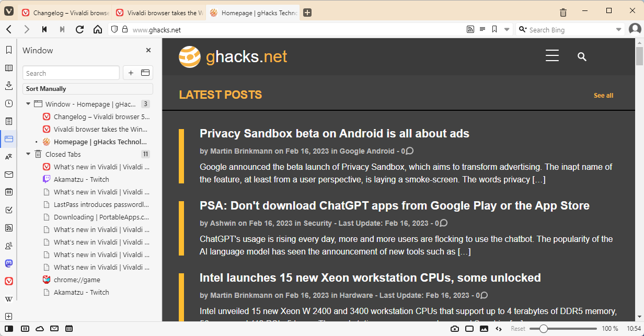Toggle the side panel from the status bar
This screenshot has width=644, height=336.
coord(9,329)
